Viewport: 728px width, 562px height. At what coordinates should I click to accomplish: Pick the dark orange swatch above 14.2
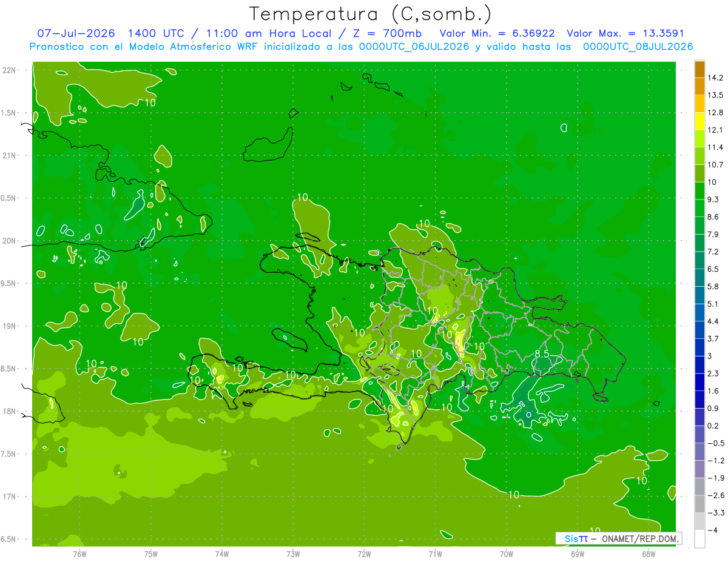(x=699, y=69)
